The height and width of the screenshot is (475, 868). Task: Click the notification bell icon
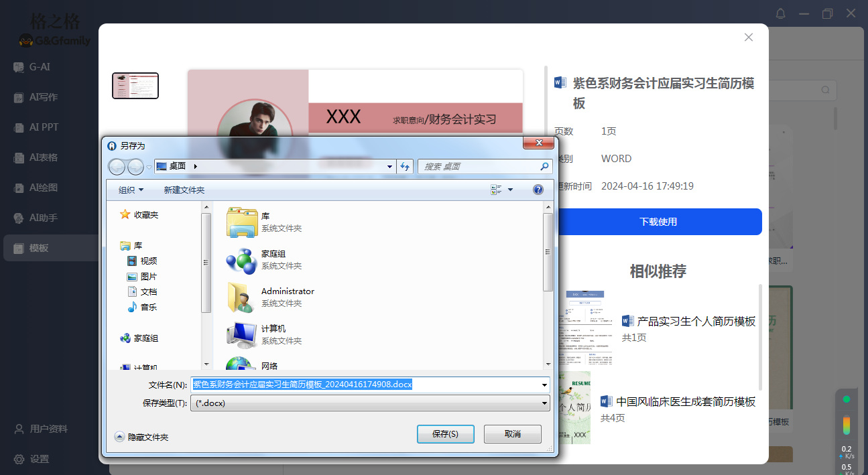coord(781,13)
